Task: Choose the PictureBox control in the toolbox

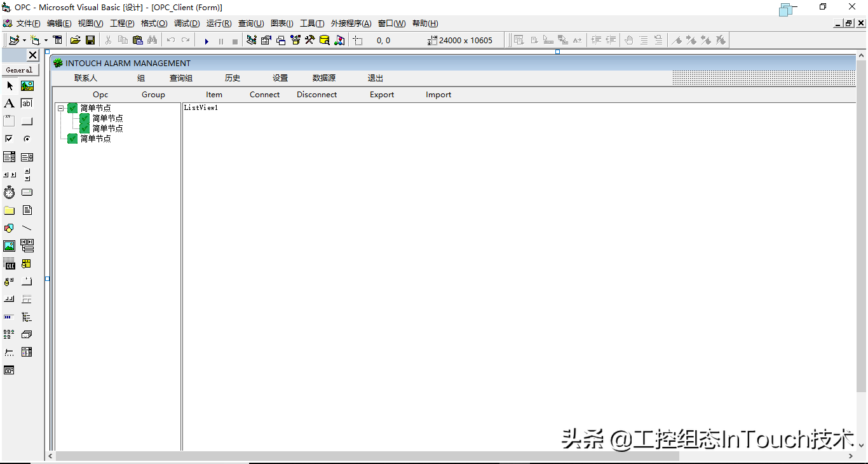Action: pos(27,86)
